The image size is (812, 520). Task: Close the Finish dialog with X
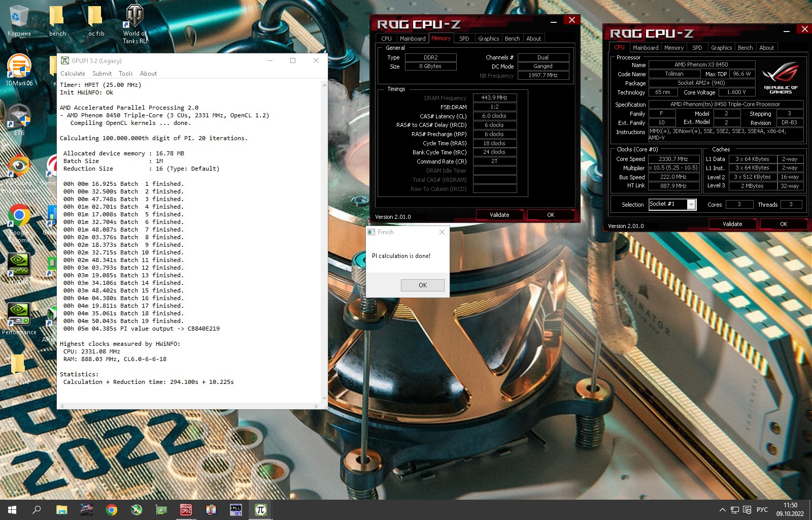tap(442, 232)
